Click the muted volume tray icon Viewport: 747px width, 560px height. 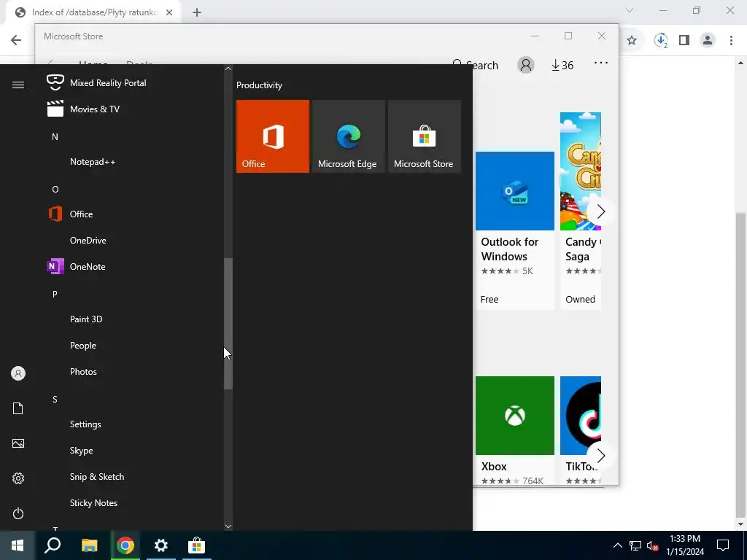pyautogui.click(x=653, y=545)
